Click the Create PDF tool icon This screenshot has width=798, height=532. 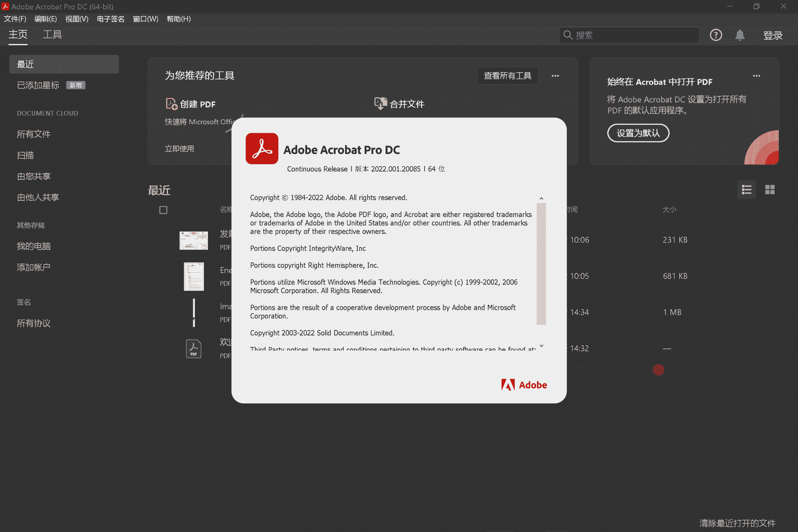pyautogui.click(x=171, y=104)
